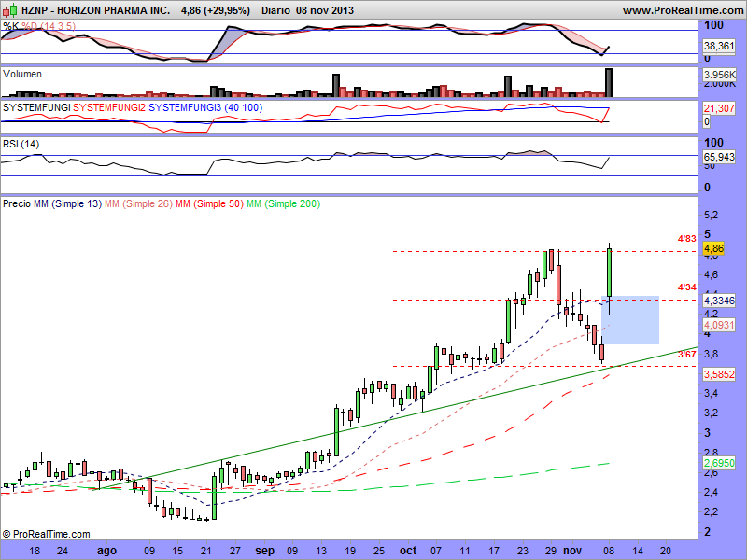Click the yellow 4,86 current price tag
Screen dimensions: 747x560
[x=713, y=248]
